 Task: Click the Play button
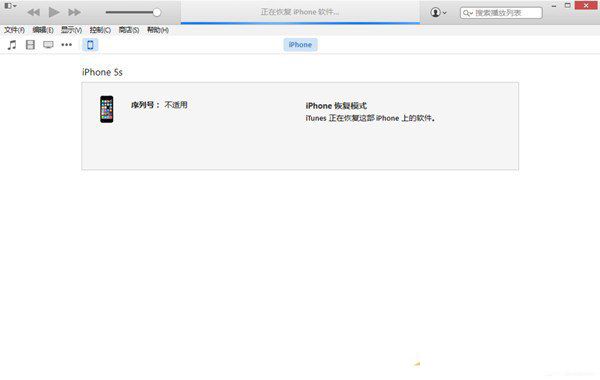[x=54, y=12]
